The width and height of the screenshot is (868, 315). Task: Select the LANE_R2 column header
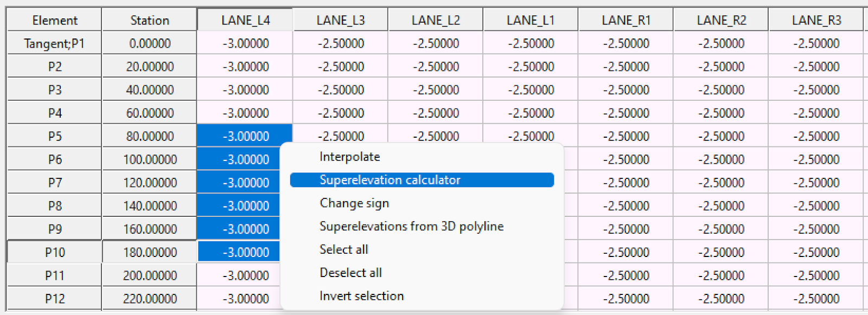click(x=721, y=21)
